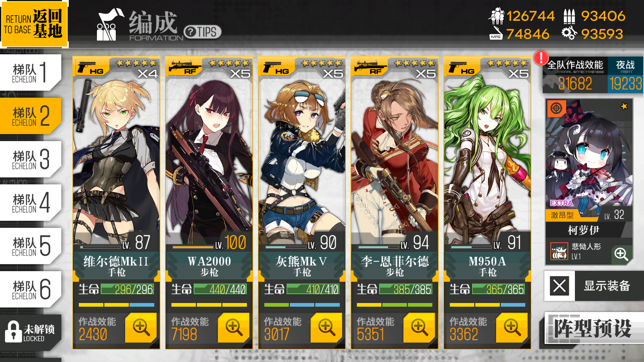This screenshot has width=644, height=362.
Task: Select 梯队 6 echelon tab
Action: tap(31, 289)
